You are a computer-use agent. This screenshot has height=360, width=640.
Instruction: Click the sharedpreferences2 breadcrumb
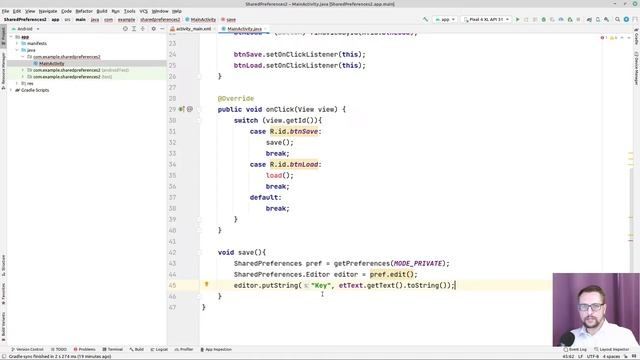160,19
